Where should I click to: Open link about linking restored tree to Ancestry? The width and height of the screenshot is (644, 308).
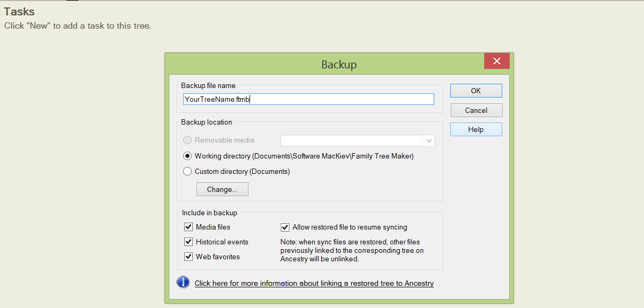tap(314, 283)
